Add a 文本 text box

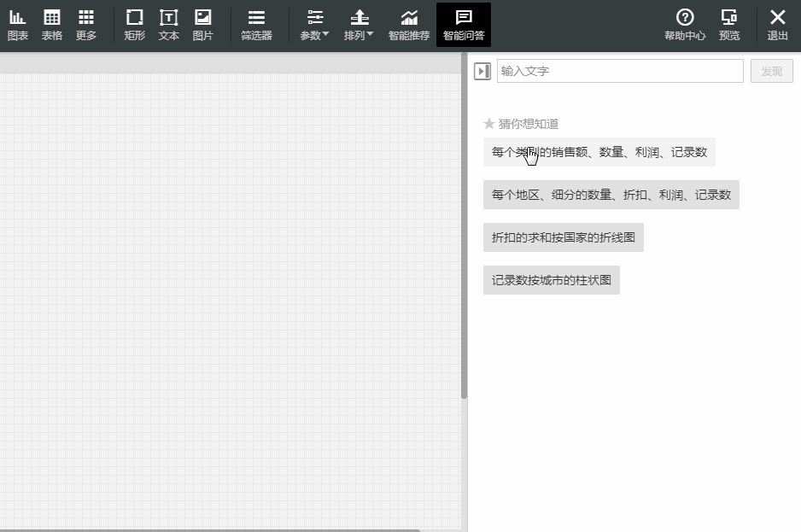click(168, 25)
